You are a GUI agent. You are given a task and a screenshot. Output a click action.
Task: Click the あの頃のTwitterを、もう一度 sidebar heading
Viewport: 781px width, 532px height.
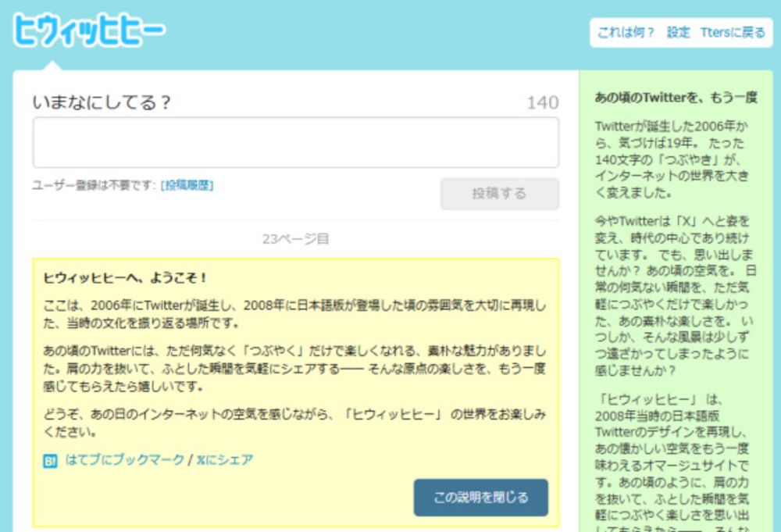[676, 98]
